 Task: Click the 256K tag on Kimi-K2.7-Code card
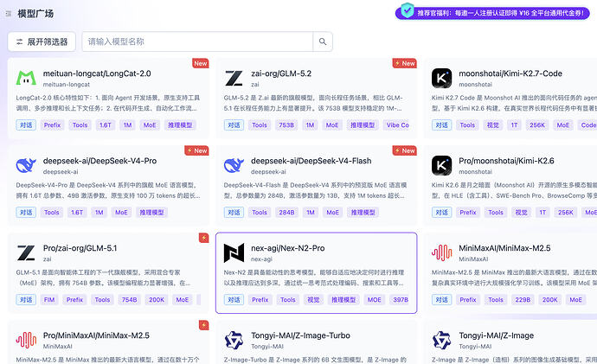(x=537, y=125)
